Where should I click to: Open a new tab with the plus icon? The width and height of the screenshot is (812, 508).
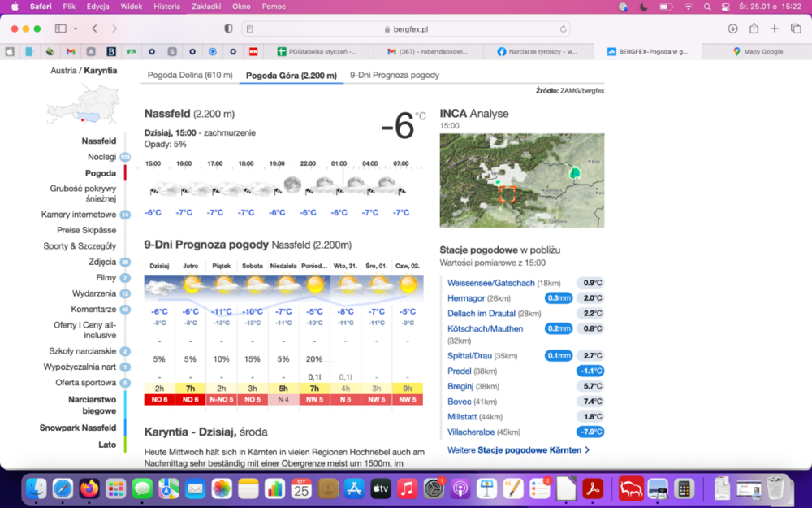coord(775,28)
